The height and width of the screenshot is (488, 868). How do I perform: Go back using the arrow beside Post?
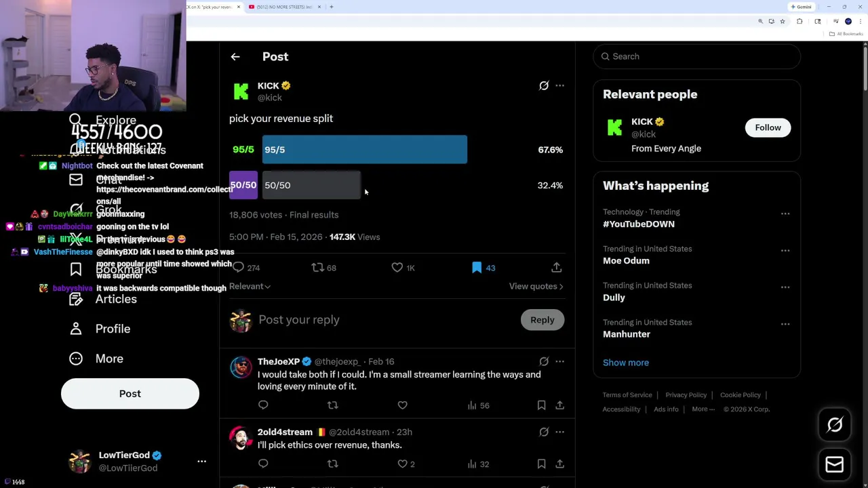pyautogui.click(x=235, y=57)
